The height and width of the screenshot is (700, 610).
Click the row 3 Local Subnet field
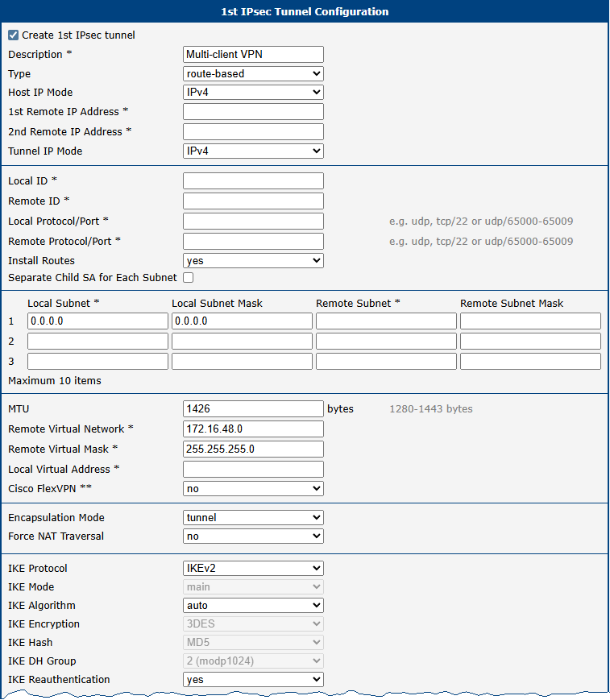point(98,361)
